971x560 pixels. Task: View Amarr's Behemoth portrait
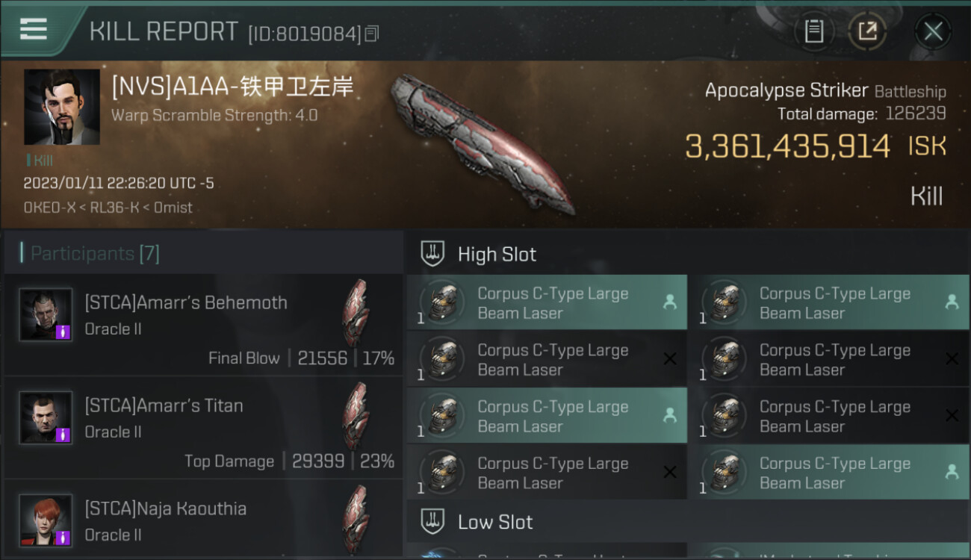coord(46,314)
